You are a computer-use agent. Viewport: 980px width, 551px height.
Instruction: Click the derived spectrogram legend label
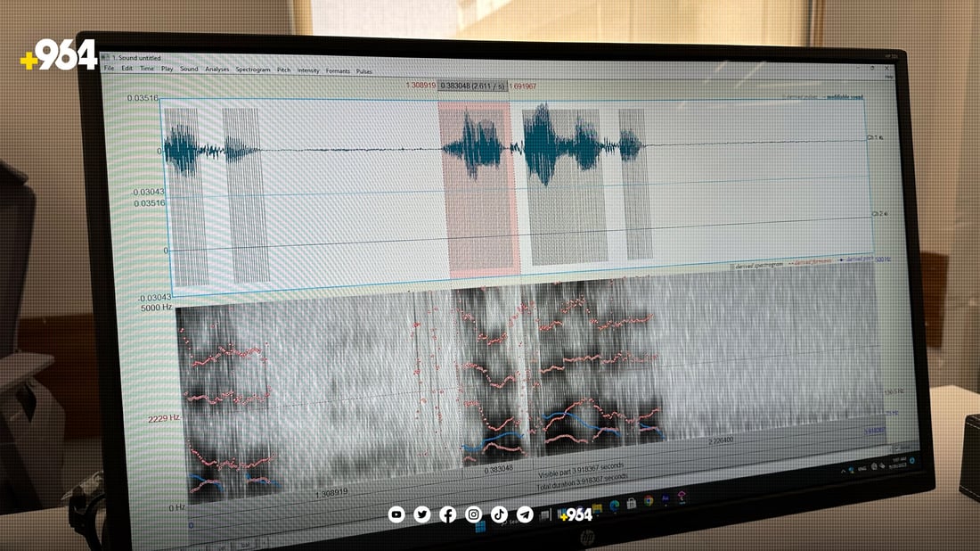pyautogui.click(x=757, y=266)
